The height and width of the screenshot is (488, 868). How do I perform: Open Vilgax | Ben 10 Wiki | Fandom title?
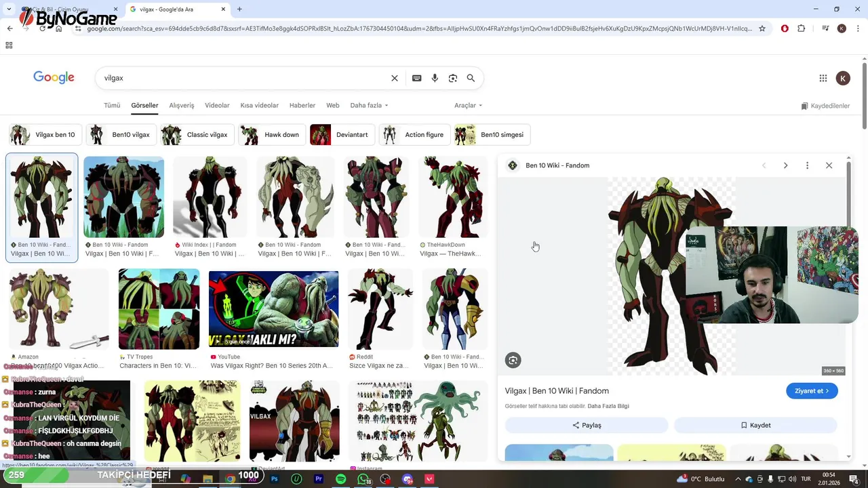click(x=557, y=391)
